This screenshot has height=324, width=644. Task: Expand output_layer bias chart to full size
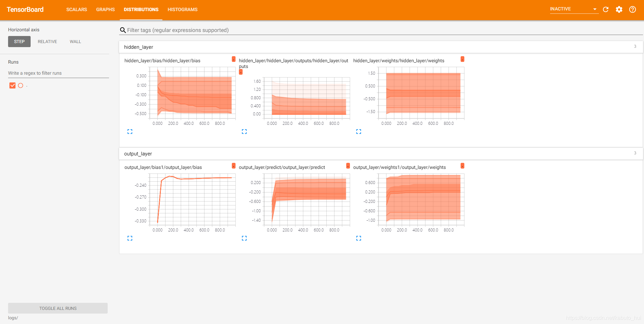coord(130,238)
